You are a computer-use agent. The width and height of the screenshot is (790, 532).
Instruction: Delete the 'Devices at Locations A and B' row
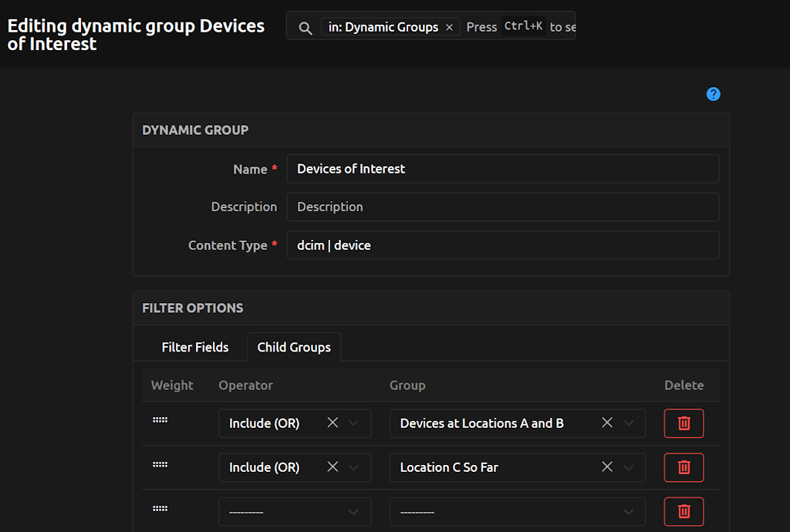(x=684, y=423)
